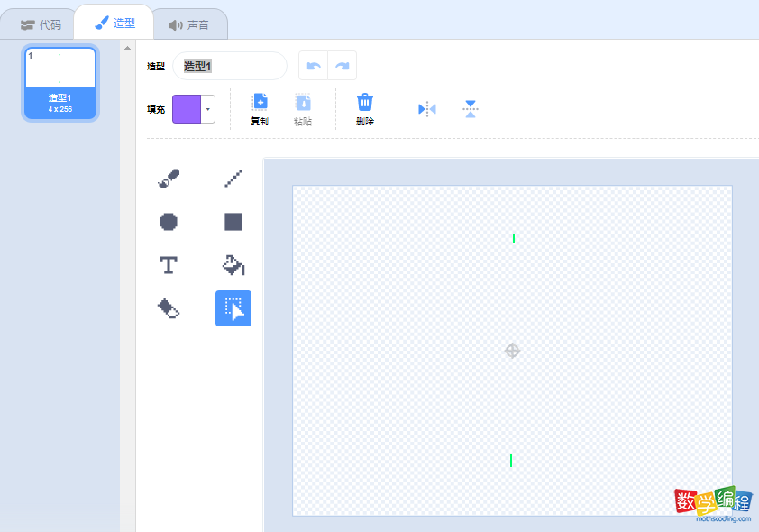
Task: Flip the costume vertically
Action: (470, 109)
